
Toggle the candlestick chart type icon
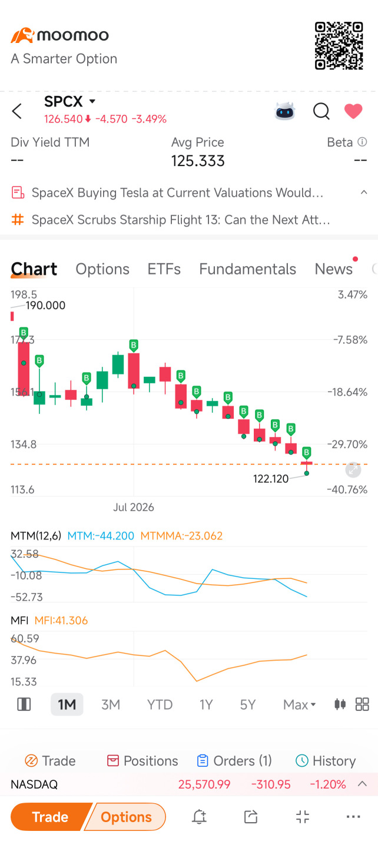tap(340, 704)
